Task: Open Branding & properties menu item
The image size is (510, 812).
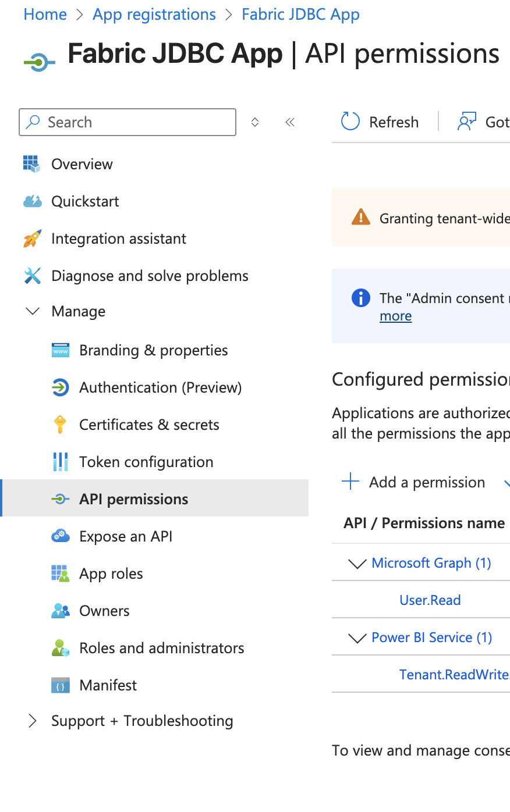Action: [x=153, y=350]
